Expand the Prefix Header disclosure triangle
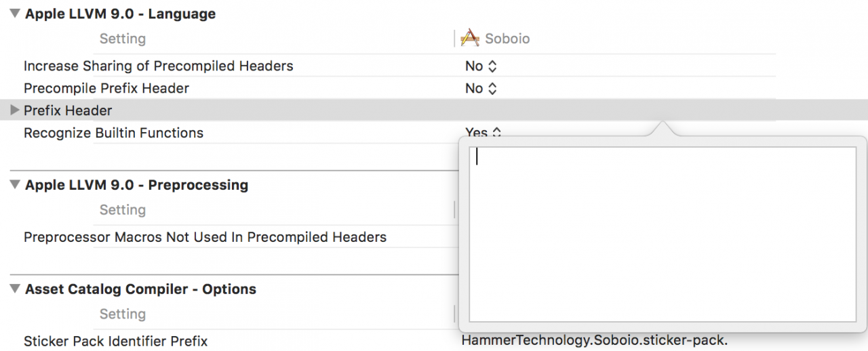 (x=15, y=110)
